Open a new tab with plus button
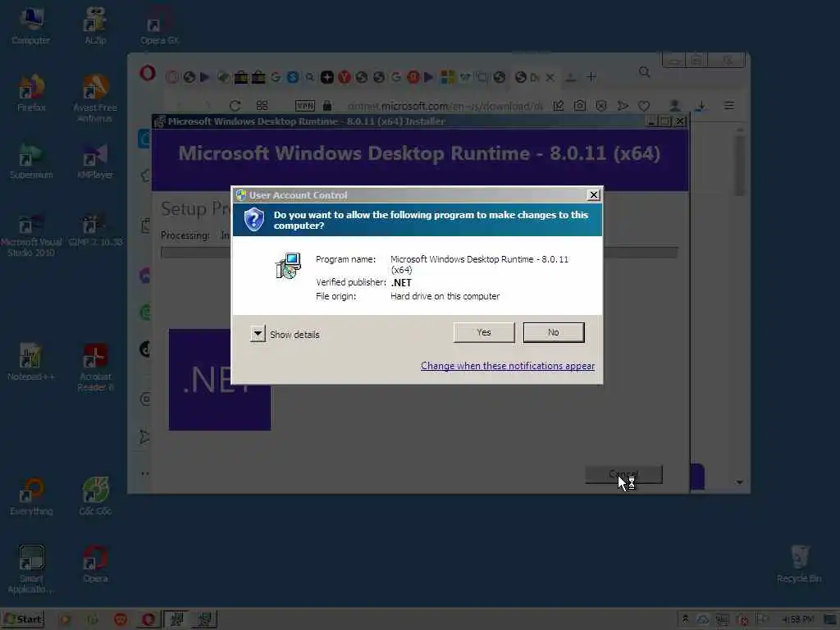 click(591, 77)
